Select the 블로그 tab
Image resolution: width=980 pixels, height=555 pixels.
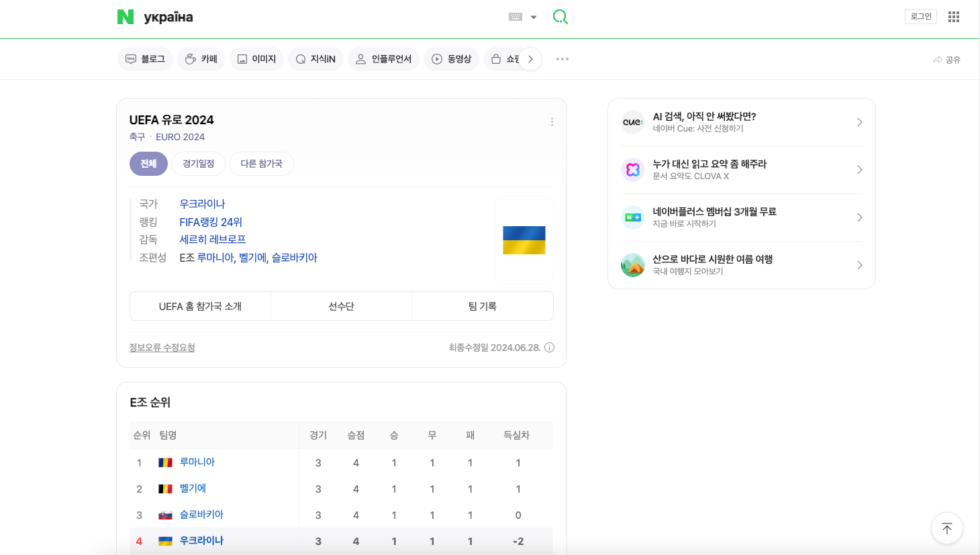click(x=145, y=59)
